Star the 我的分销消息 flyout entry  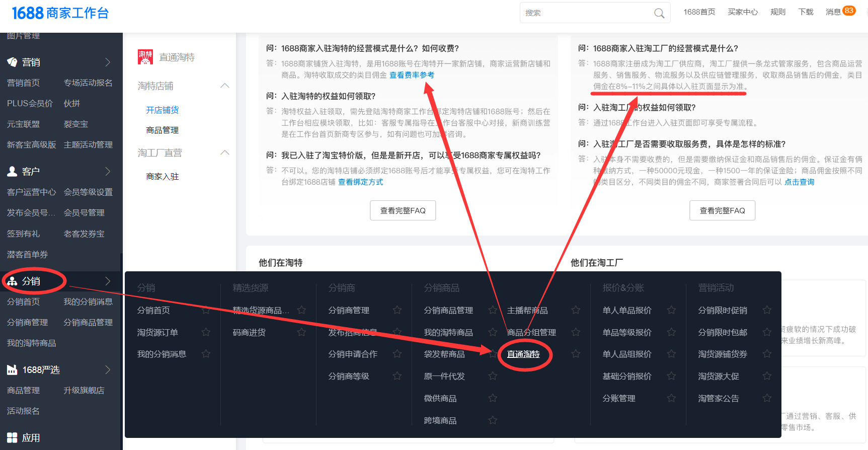(206, 354)
